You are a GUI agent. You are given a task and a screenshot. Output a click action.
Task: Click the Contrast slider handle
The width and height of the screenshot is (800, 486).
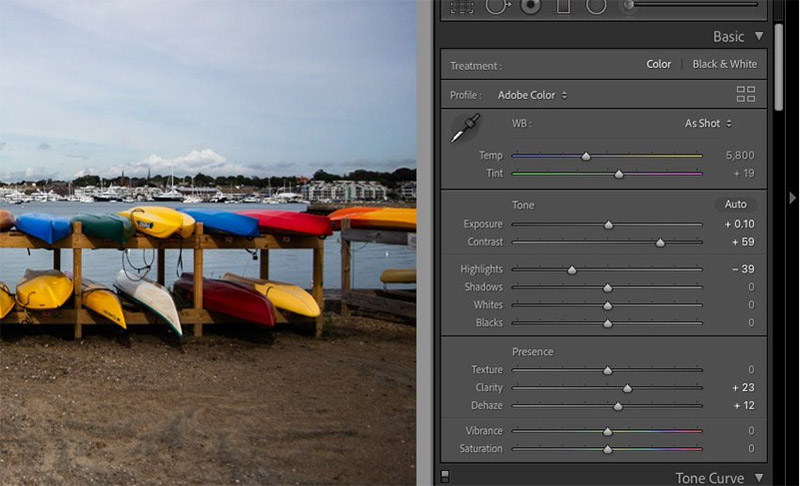(x=660, y=243)
